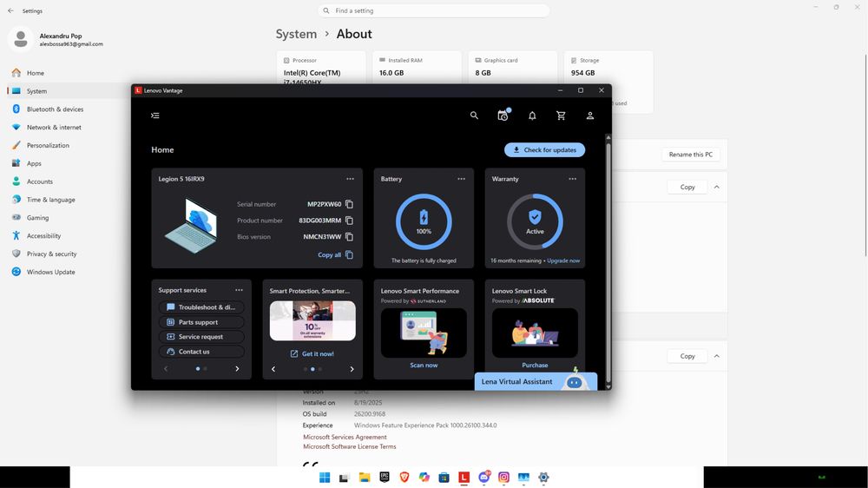
Task: Go back using Settings back arrow
Action: (x=10, y=10)
